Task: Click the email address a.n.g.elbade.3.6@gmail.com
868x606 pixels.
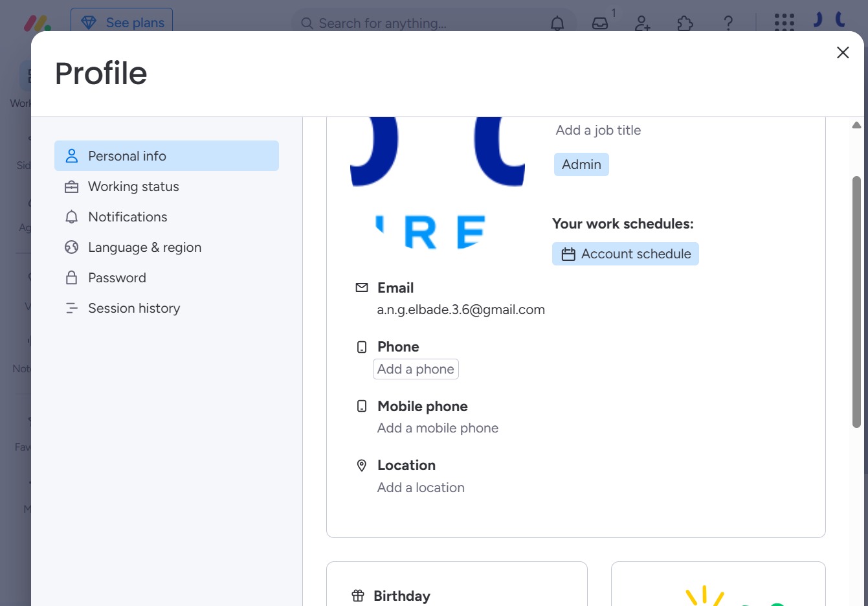Action: tap(461, 309)
